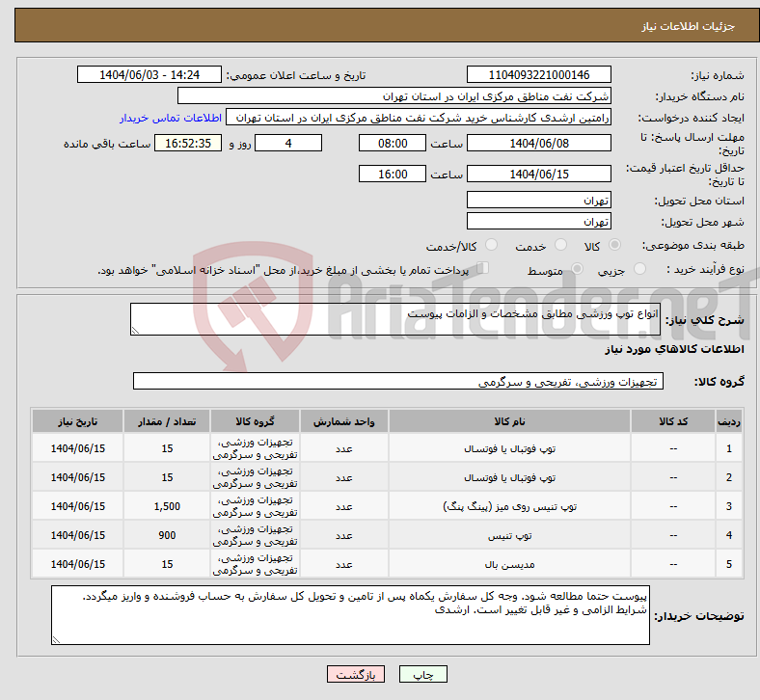Click the response deadline date 1404/06/08
This screenshot has width=760, height=700.
pos(538,144)
